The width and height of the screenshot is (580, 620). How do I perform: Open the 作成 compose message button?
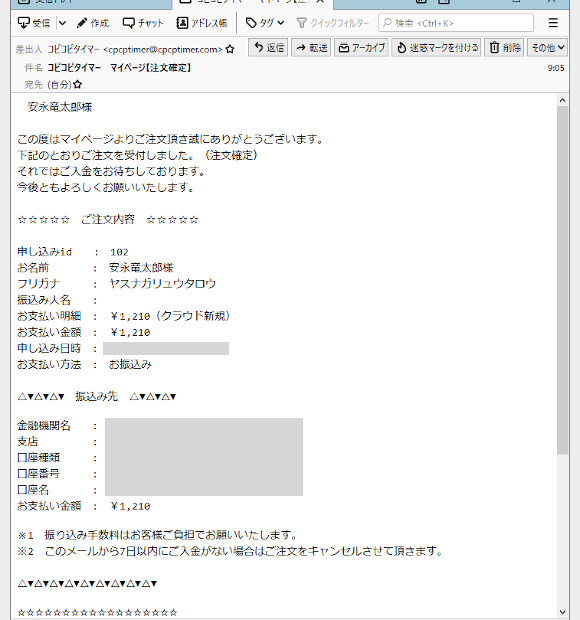point(93,23)
